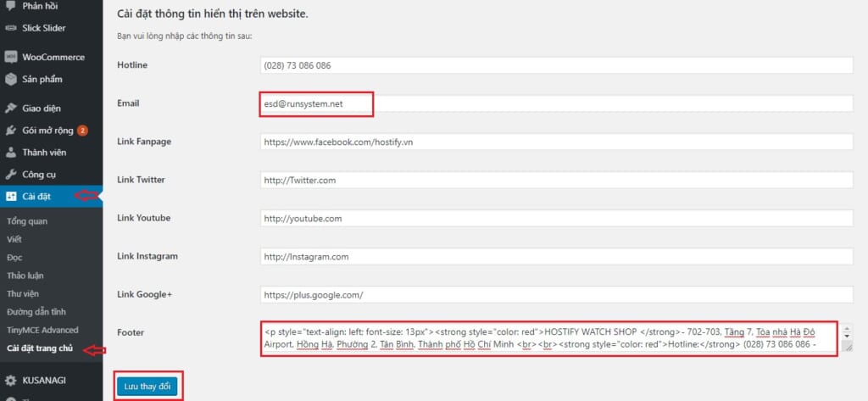Click the Email field label
The image size is (868, 401).
point(129,103)
